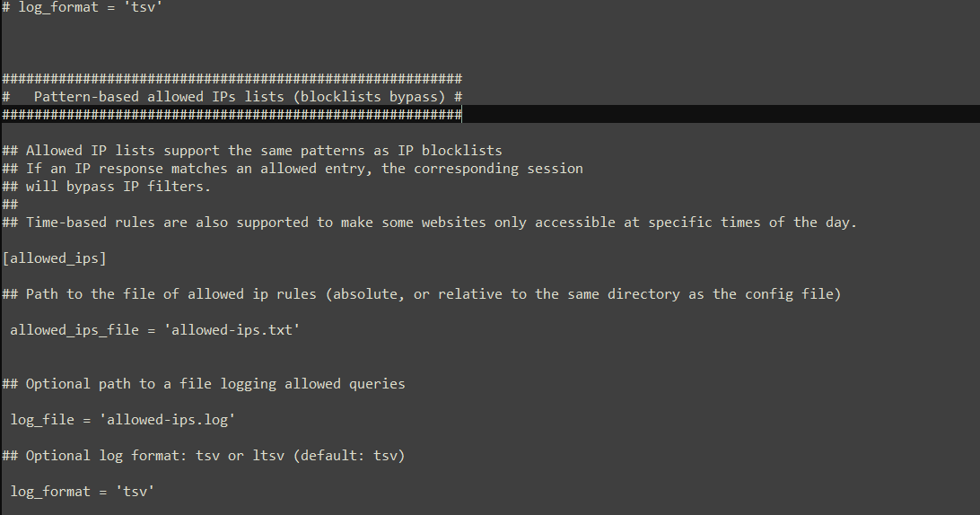
Task: Click the 'If an IP response matches' comment
Action: 293,169
